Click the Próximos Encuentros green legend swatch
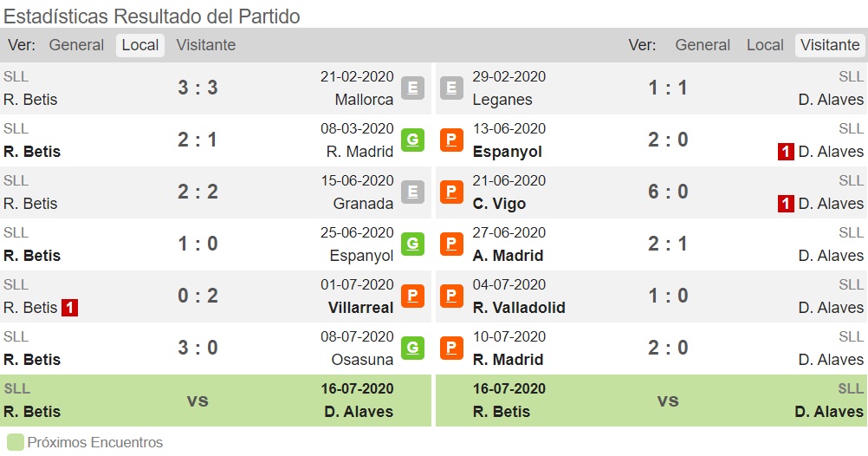 (x=15, y=443)
